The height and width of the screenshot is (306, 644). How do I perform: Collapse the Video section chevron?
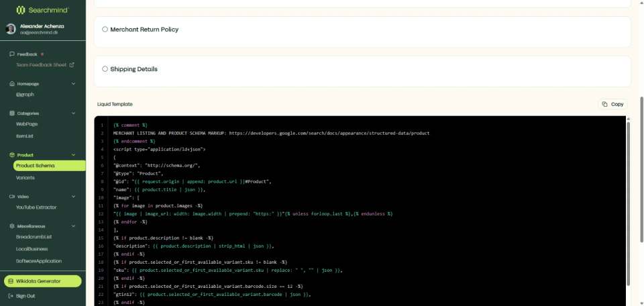click(x=74, y=197)
